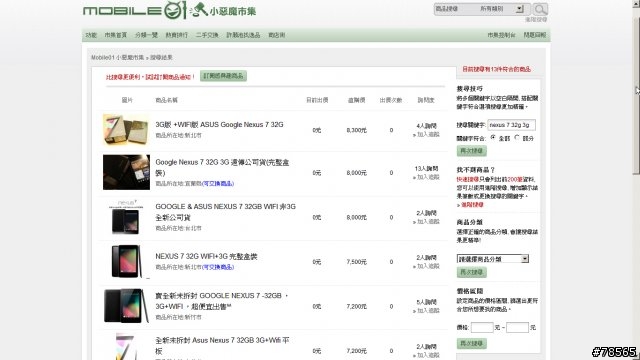Image resolution: width=640 pixels, height=360 pixels.
Task: Open title GOOGLE & ASUS NEXUS 7 32GB WIFI
Action: (x=225, y=212)
